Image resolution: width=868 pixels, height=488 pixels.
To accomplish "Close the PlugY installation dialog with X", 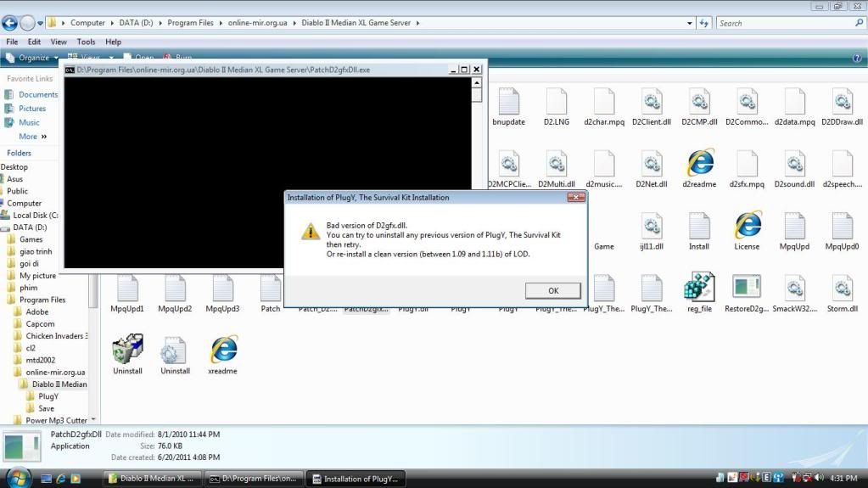I will pyautogui.click(x=576, y=197).
